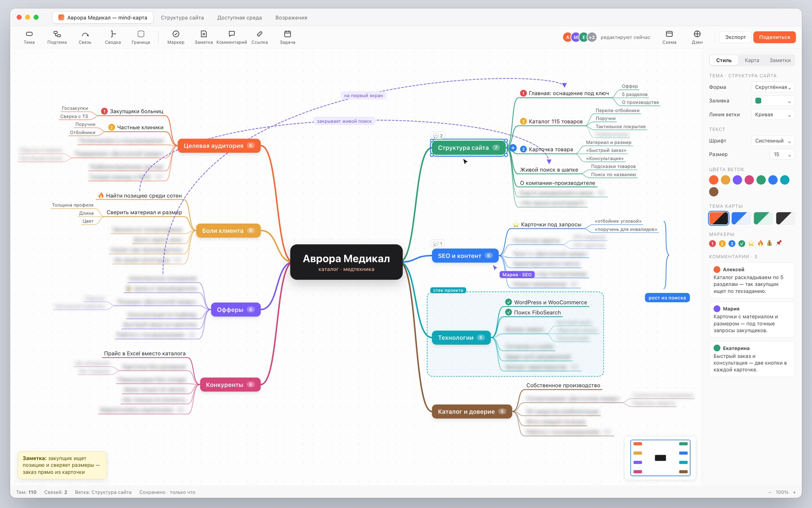Click the Поделиться button
812x508 pixels.
tap(774, 37)
